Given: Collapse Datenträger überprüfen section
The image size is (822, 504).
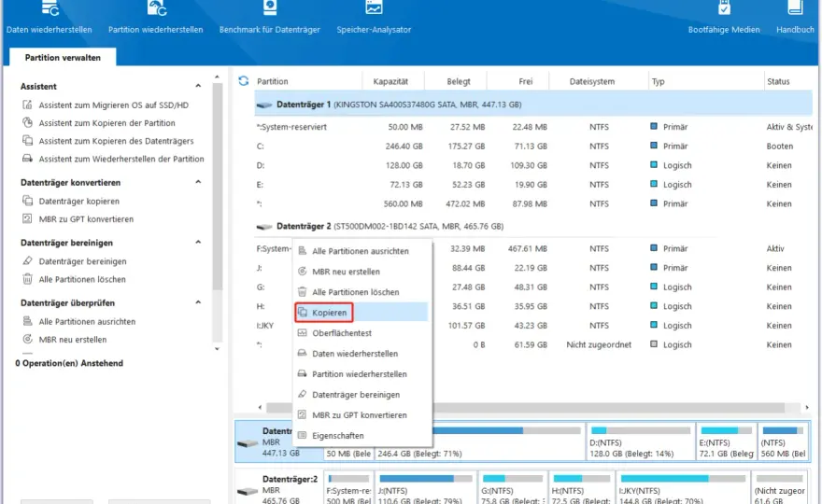Looking at the screenshot, I should click(x=198, y=302).
